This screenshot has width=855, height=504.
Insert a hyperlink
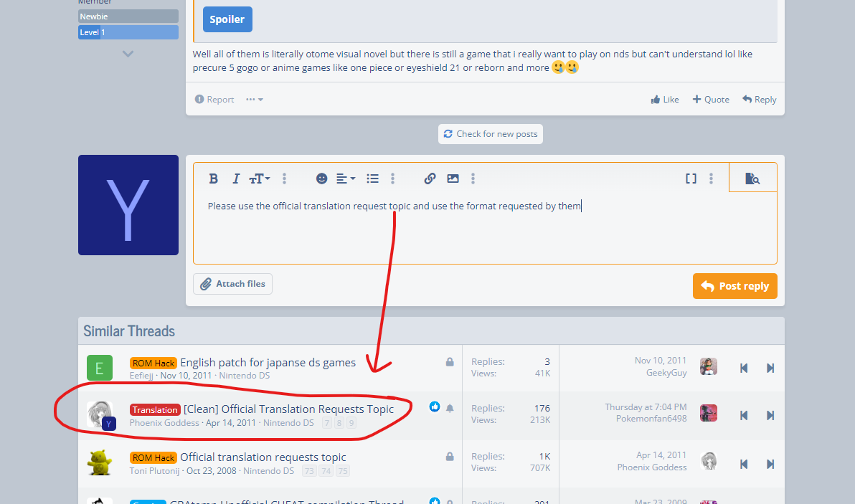pos(430,179)
